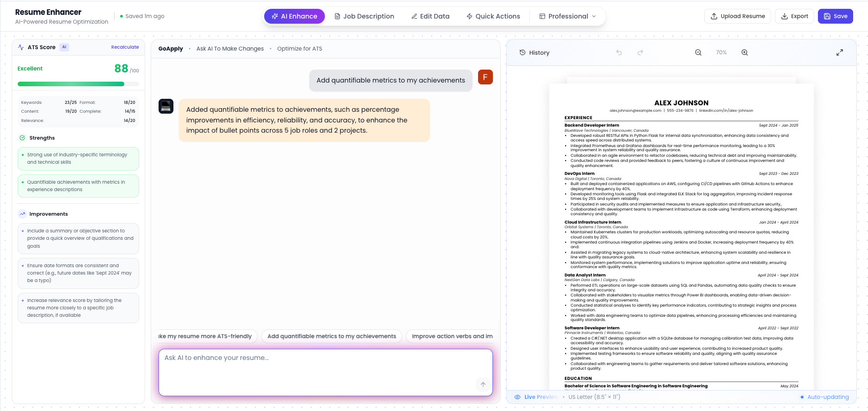
Task: Click the Software Developer Intern heading
Action: tap(592, 328)
